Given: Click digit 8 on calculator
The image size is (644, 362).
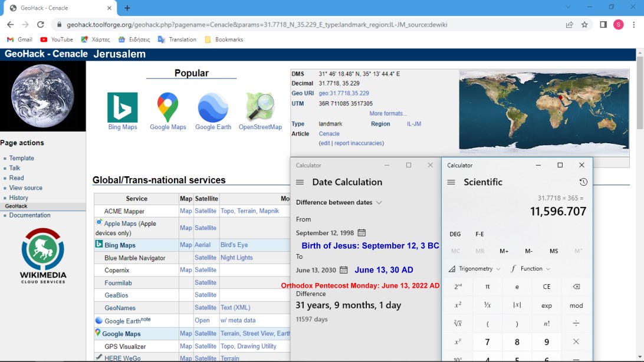Looking at the screenshot, I should click(517, 342).
